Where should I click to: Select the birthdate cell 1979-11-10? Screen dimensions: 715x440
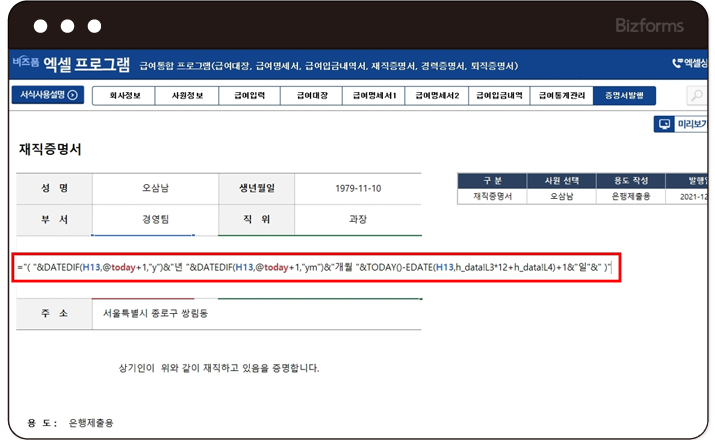[358, 188]
